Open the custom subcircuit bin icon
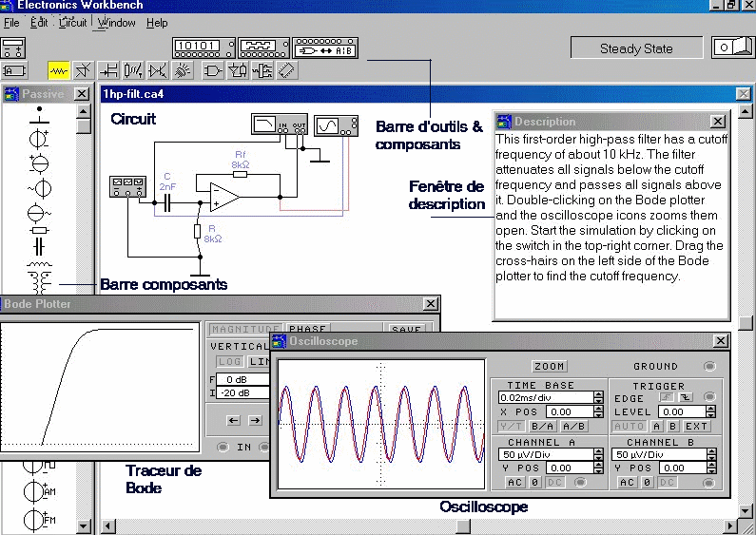The image size is (756, 535). (13, 71)
